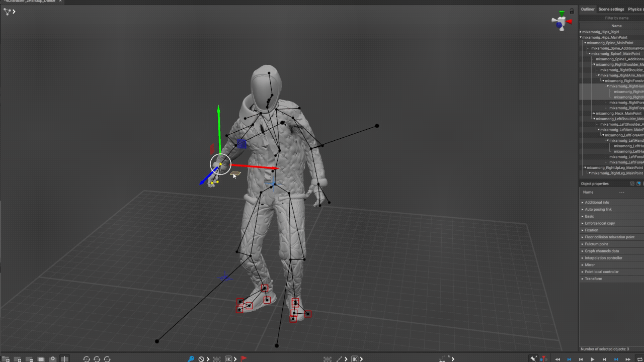644x362 pixels.
Task: Switch to the Scene settings tab
Action: point(611,9)
